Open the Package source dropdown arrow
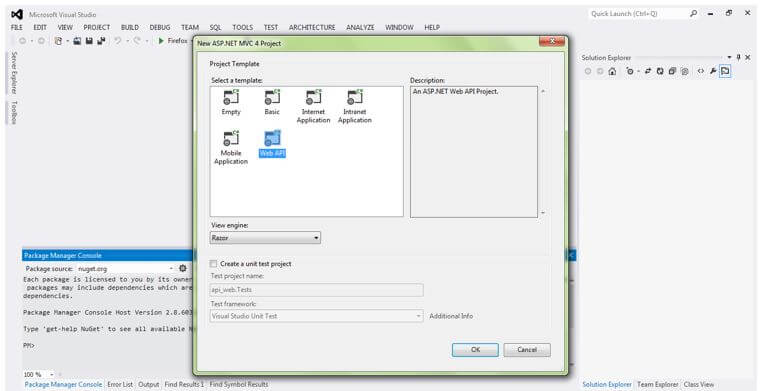770x391 pixels. pyautogui.click(x=171, y=269)
